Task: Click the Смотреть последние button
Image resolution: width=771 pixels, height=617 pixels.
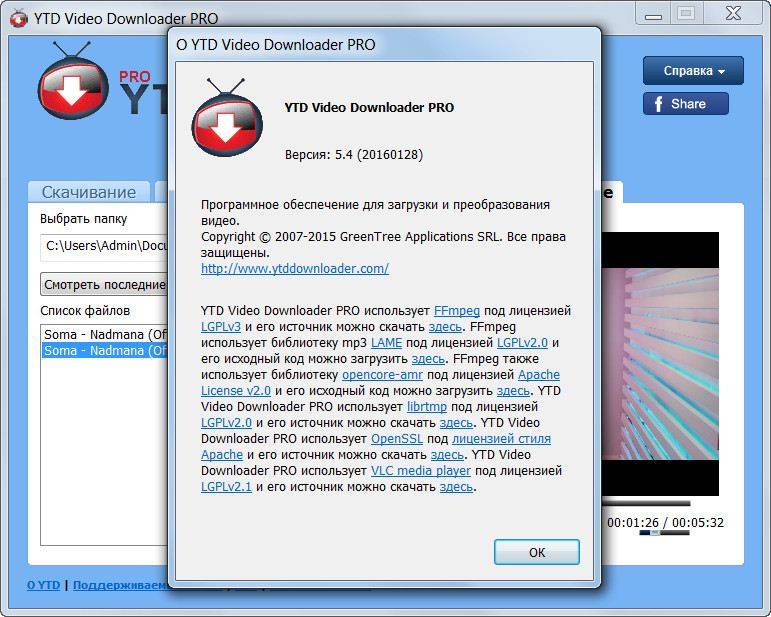Action: click(103, 284)
